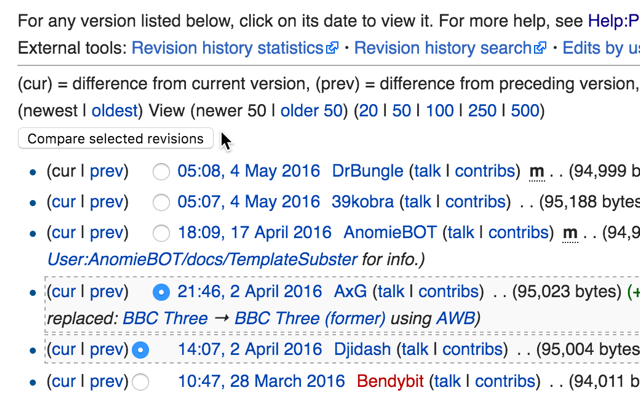View contribs of AnomieBOT
The width and height of the screenshot is (640, 400).
[518, 232]
